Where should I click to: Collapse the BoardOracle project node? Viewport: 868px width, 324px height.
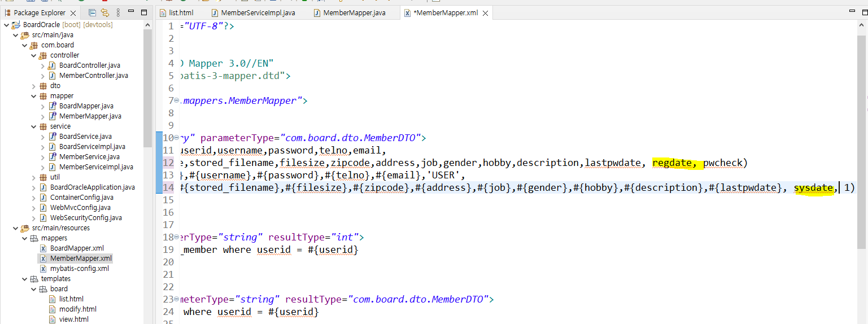tap(6, 25)
